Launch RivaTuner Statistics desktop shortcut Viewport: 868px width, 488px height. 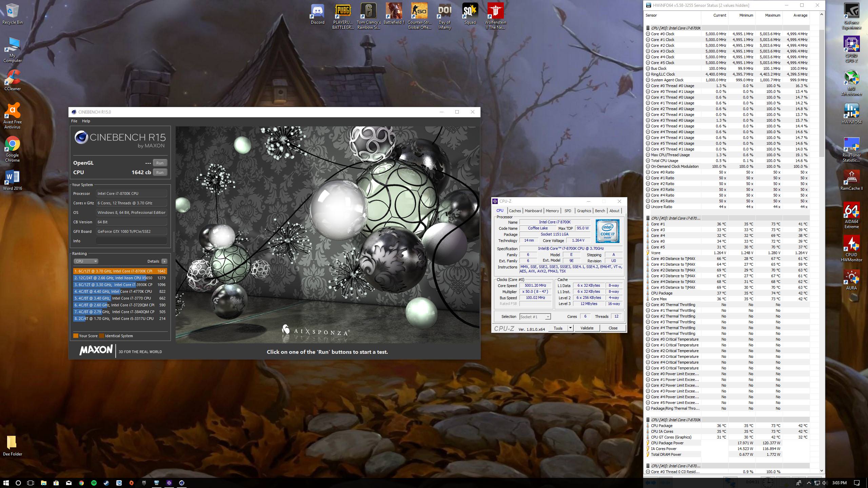point(851,149)
